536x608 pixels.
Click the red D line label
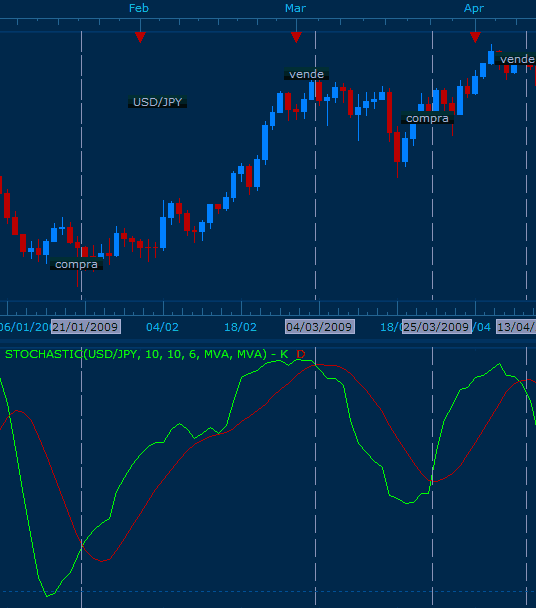[x=301, y=354]
